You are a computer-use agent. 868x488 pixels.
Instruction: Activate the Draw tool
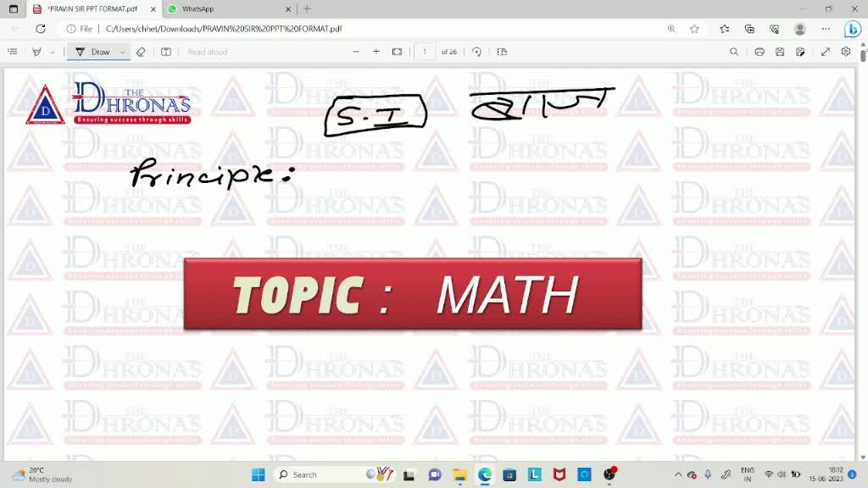pos(93,52)
